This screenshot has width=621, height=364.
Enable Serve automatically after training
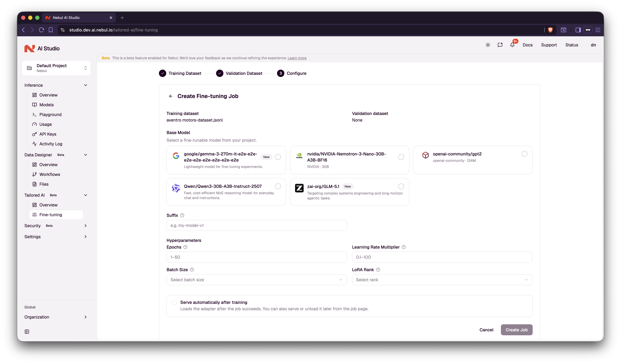(174, 302)
